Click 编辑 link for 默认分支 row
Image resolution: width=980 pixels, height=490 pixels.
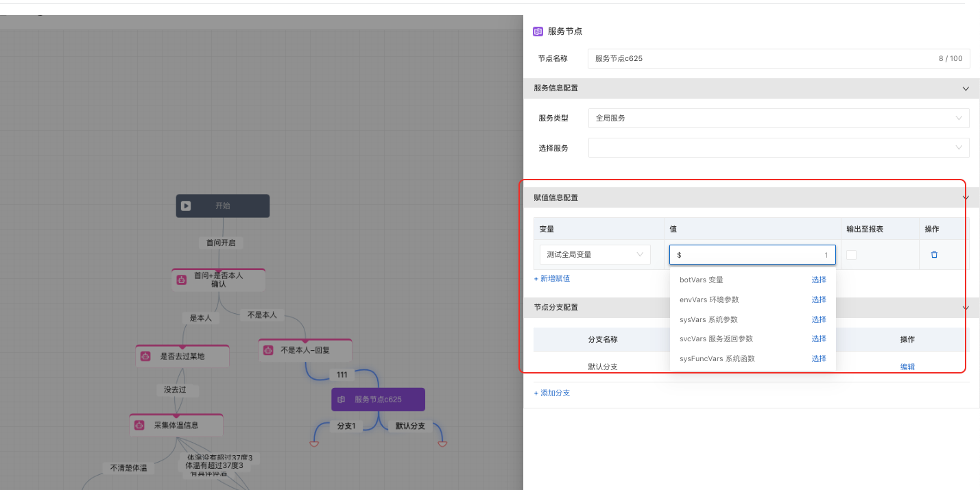907,367
